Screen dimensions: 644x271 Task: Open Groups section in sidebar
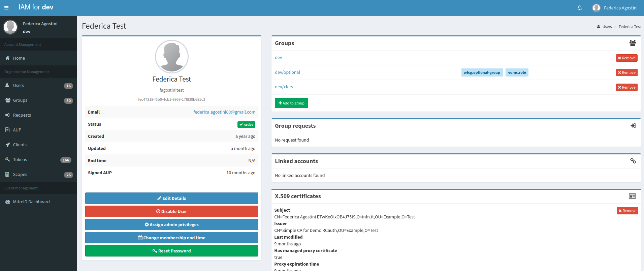38,100
